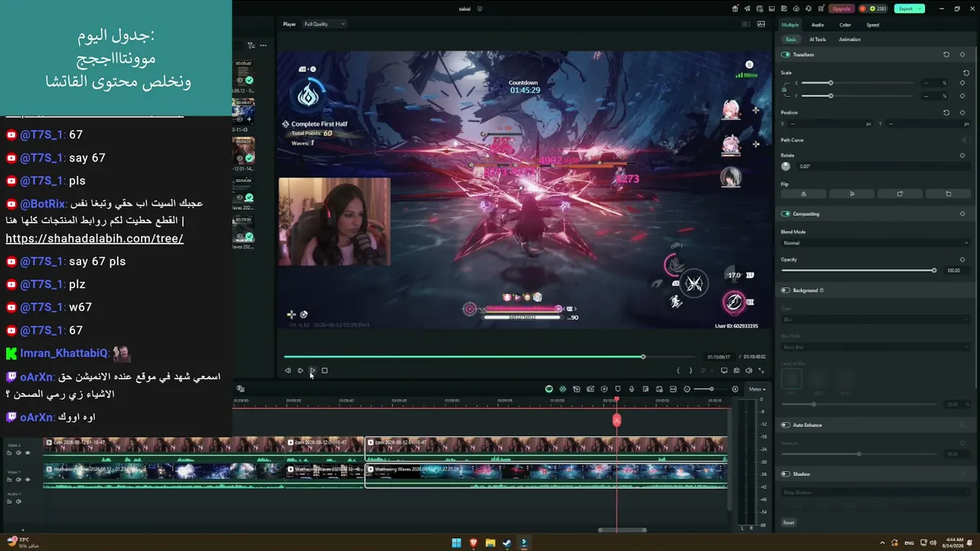Open the filter icon in media panel

250,45
